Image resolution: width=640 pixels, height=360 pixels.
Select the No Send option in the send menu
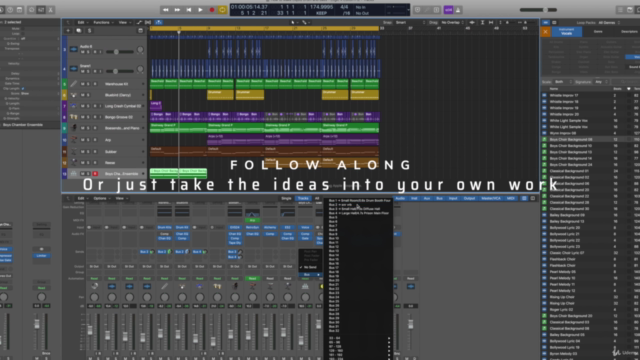pos(310,267)
